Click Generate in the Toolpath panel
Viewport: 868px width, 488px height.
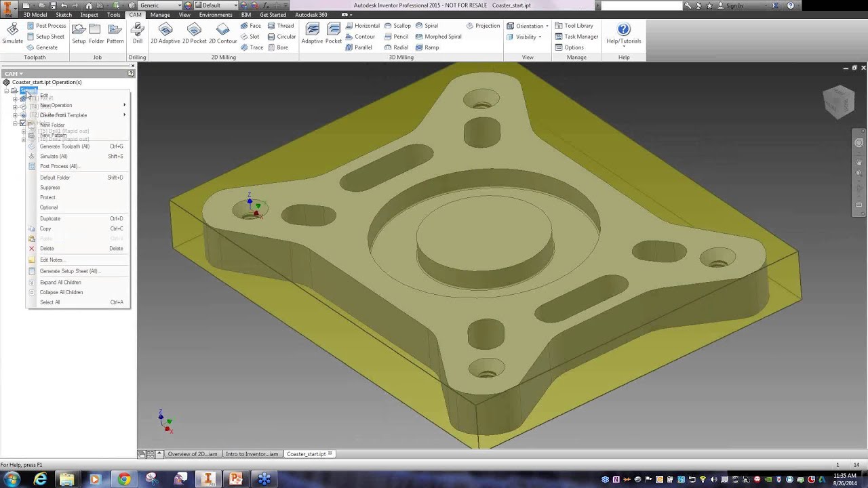point(41,47)
